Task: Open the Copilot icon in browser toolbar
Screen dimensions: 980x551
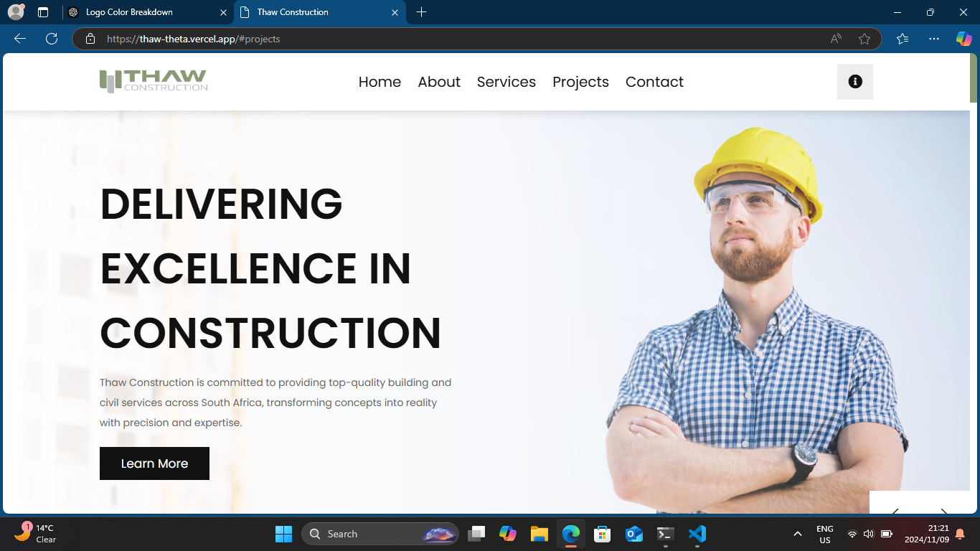Action: tap(963, 39)
